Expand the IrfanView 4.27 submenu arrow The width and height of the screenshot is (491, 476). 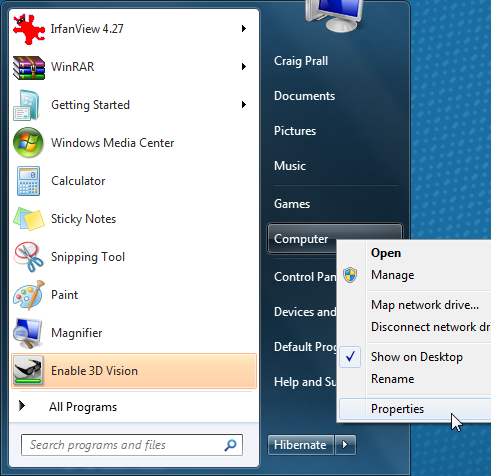pos(244,29)
